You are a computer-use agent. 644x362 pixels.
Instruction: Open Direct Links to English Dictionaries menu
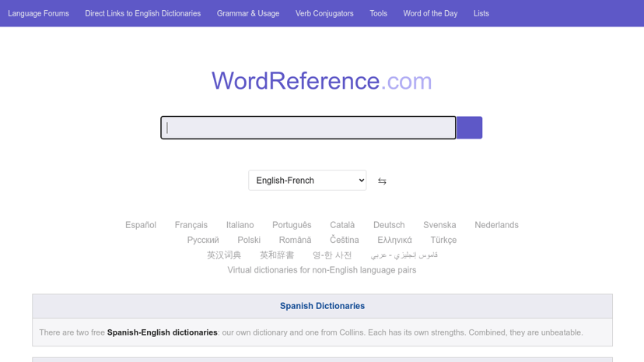pyautogui.click(x=143, y=13)
